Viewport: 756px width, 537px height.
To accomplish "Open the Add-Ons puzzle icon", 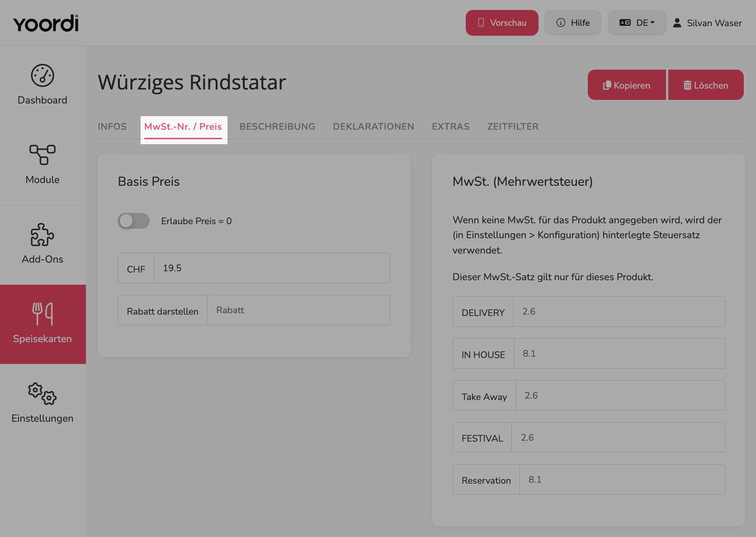I will coord(43,234).
